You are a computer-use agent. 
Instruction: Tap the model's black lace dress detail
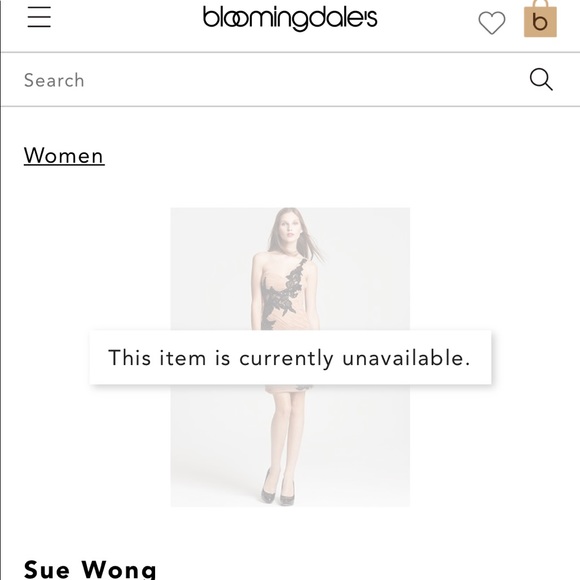(x=287, y=294)
